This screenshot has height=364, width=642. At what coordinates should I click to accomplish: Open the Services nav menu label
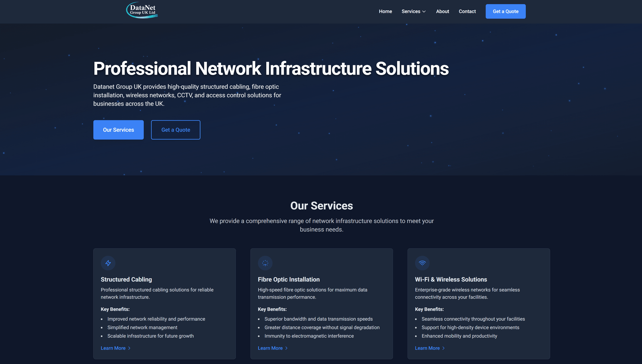411,11
